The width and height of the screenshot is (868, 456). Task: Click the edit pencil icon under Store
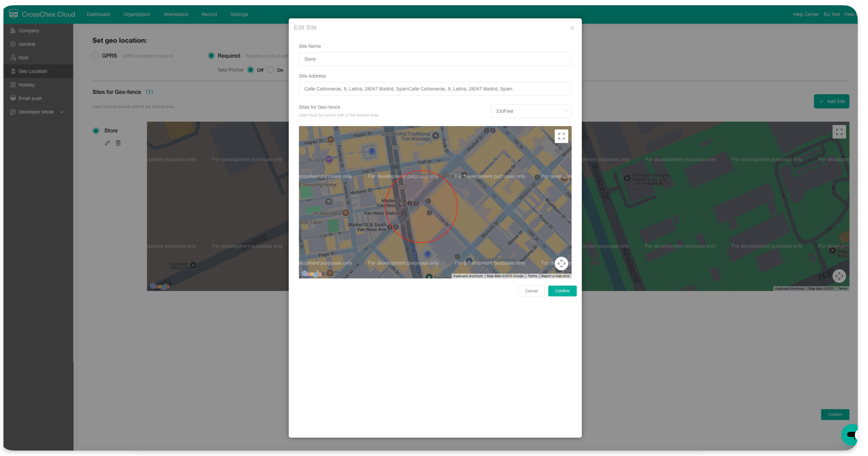tap(107, 143)
